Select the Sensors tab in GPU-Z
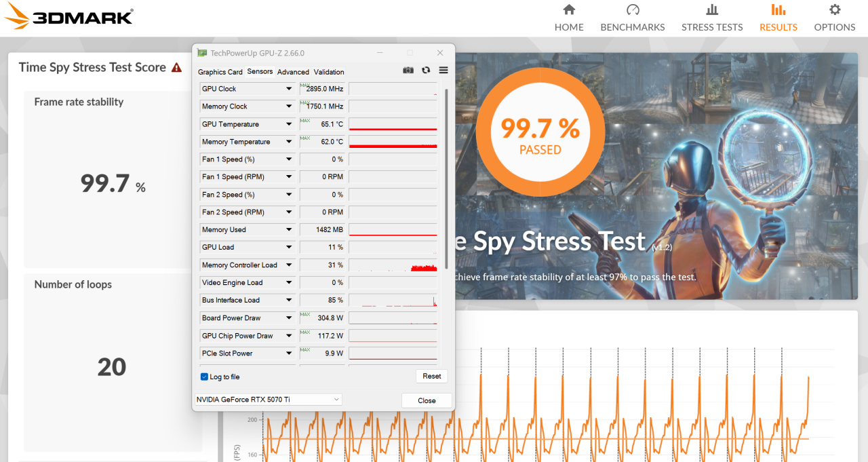 click(x=260, y=71)
